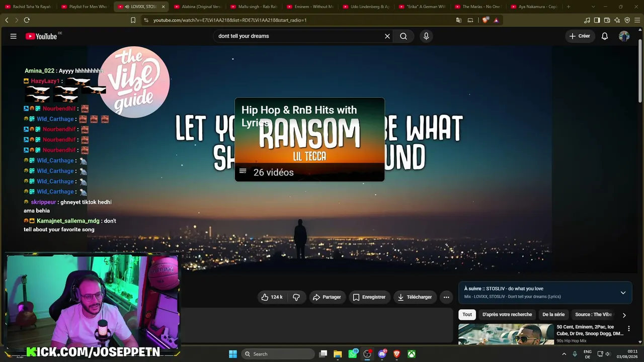
Task: Open the Brave Wallet icon
Action: pyautogui.click(x=607, y=20)
